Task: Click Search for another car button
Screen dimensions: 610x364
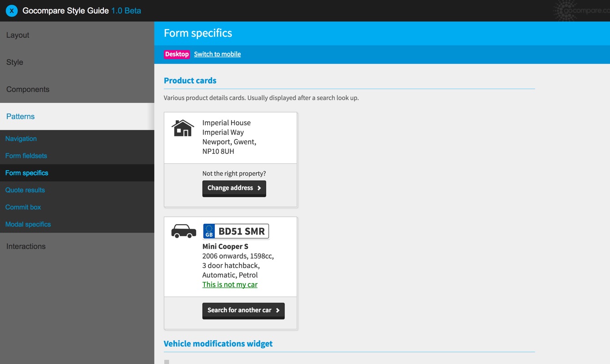Action: pos(244,311)
